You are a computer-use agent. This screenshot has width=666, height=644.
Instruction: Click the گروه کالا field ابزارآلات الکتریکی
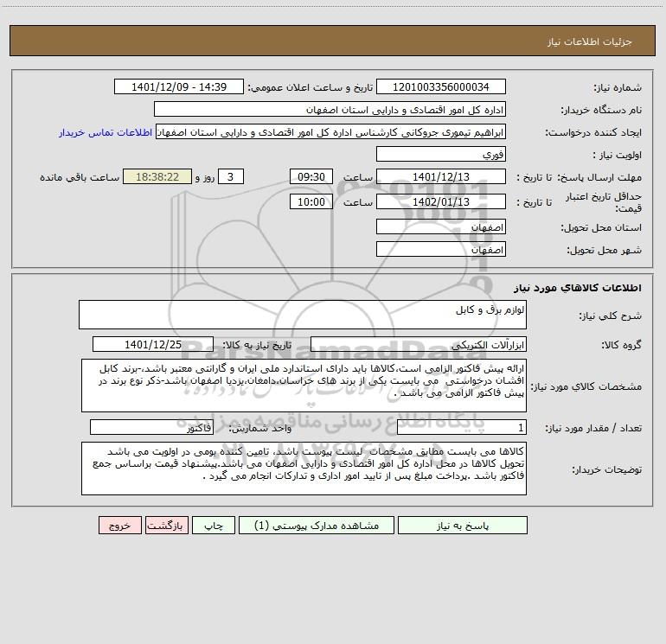point(419,344)
